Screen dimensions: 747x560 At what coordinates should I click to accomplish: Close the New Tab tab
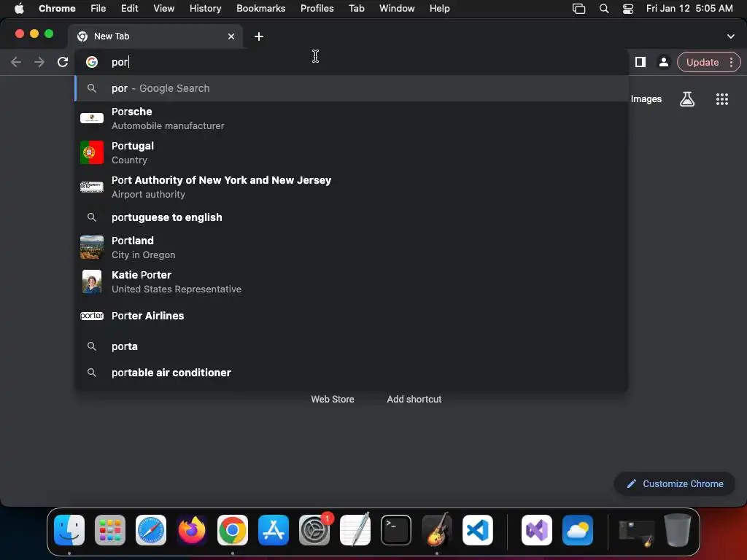(x=231, y=36)
